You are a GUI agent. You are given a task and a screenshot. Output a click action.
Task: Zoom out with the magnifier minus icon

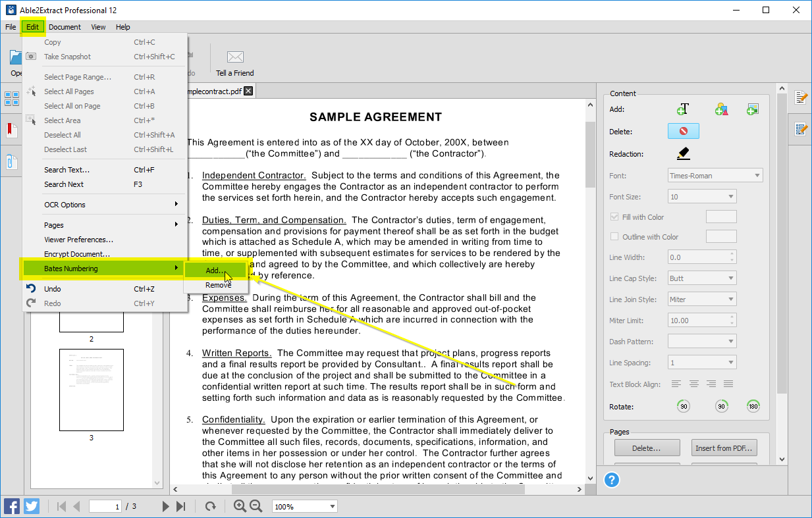tap(256, 506)
